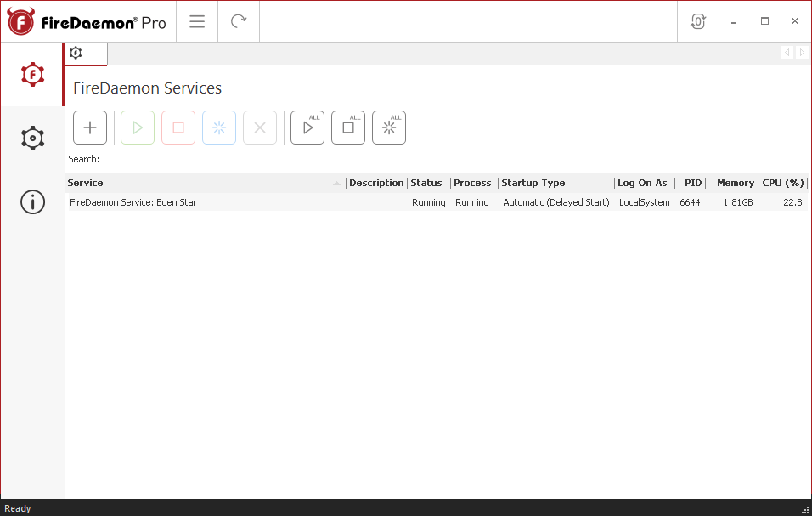
Task: Click the PID value 6644
Action: (690, 202)
